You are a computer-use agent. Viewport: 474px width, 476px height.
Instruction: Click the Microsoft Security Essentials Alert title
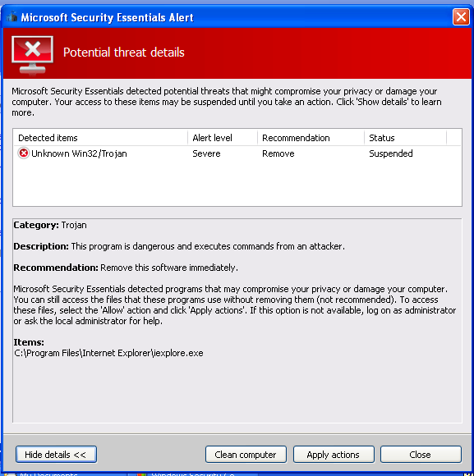[107, 17]
